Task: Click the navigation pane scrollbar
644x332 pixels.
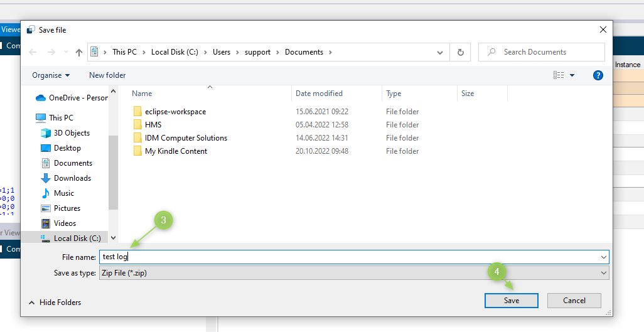Action: pos(113,169)
